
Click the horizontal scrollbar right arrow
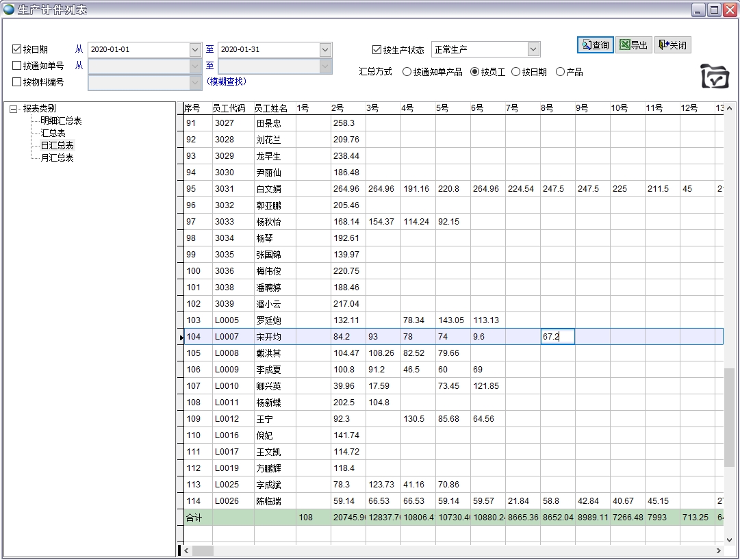coord(718,550)
